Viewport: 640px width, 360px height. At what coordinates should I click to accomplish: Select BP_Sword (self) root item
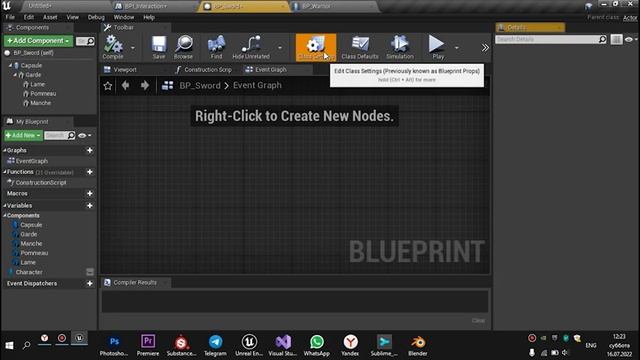(33, 53)
